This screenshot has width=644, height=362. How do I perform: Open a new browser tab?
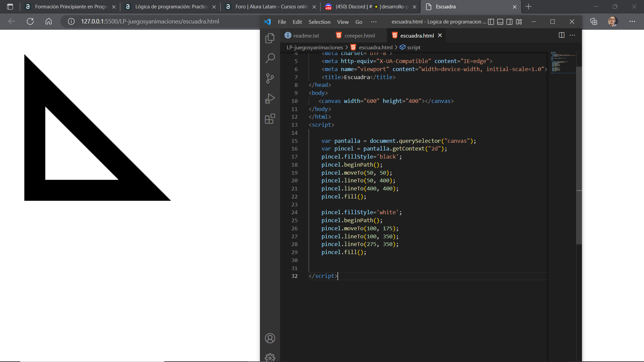[529, 7]
